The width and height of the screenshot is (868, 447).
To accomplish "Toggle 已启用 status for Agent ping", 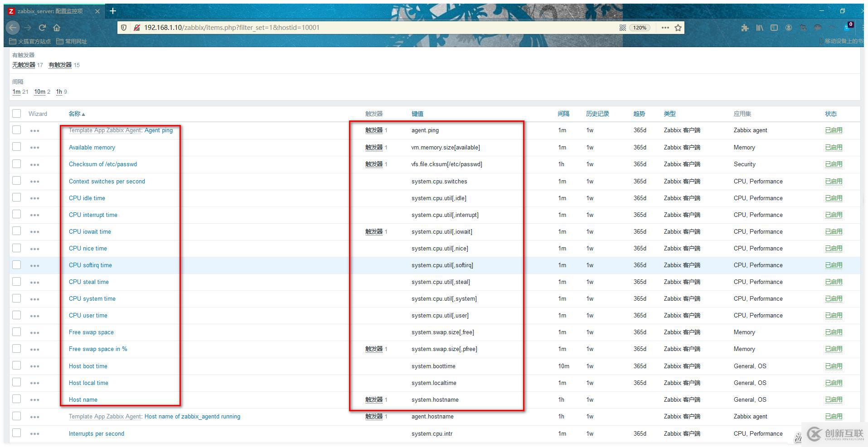I will tap(834, 130).
